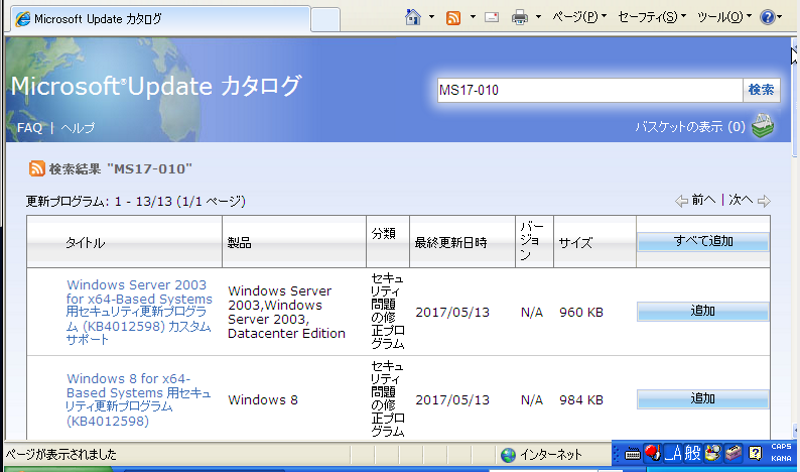Click the IE Help question mark icon

[767, 17]
